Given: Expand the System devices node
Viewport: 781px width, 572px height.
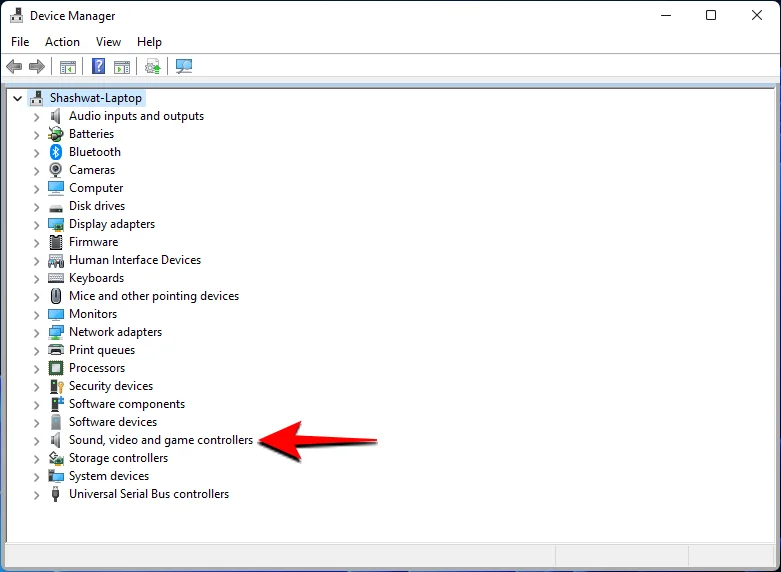Looking at the screenshot, I should coord(36,476).
